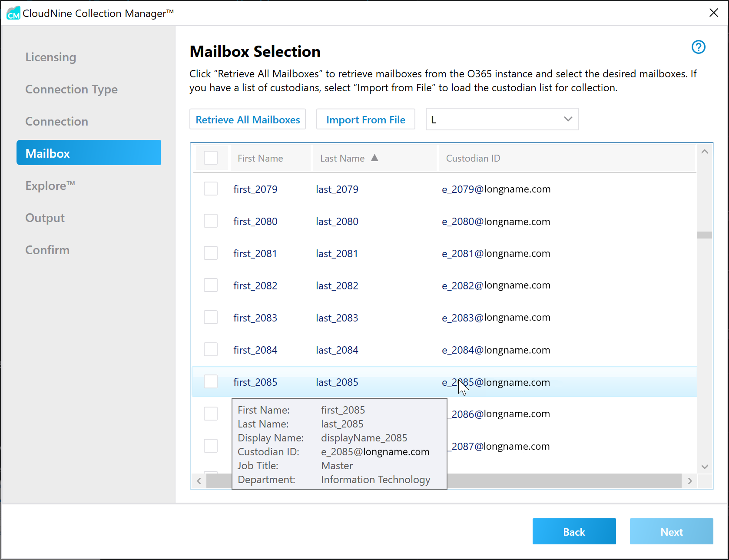Select the first_2080 cell

255,222
